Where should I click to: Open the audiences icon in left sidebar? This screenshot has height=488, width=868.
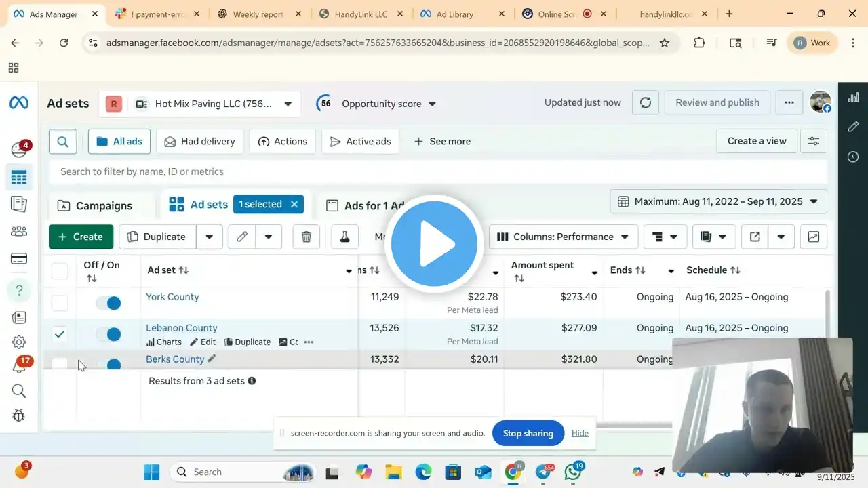point(19,231)
